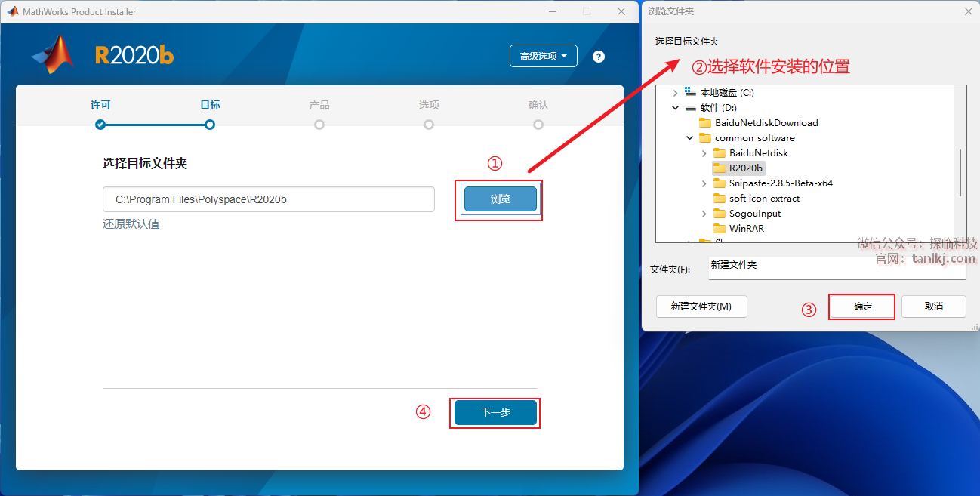980x496 pixels.
Task: Click 确定 in browse folder dialog
Action: click(x=862, y=307)
